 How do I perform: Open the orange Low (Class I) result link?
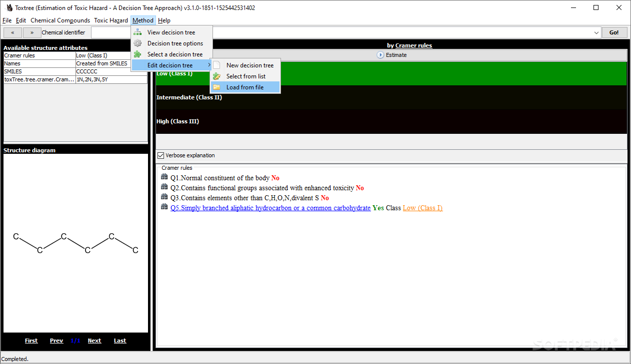click(x=422, y=208)
